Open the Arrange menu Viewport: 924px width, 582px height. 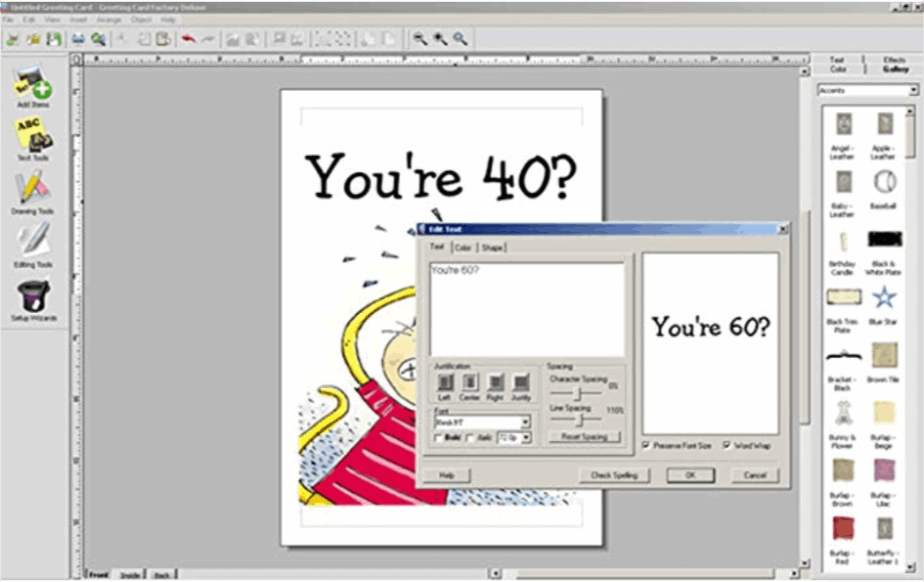(109, 20)
